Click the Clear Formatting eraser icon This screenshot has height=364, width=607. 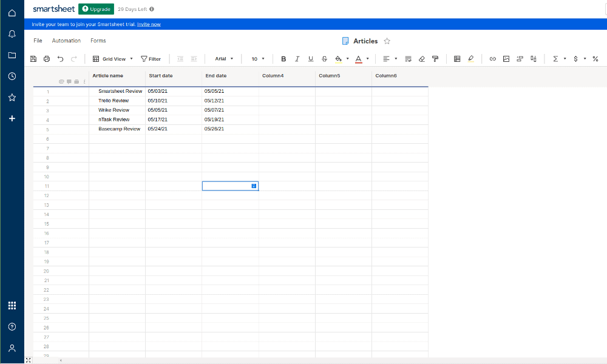[x=422, y=59]
